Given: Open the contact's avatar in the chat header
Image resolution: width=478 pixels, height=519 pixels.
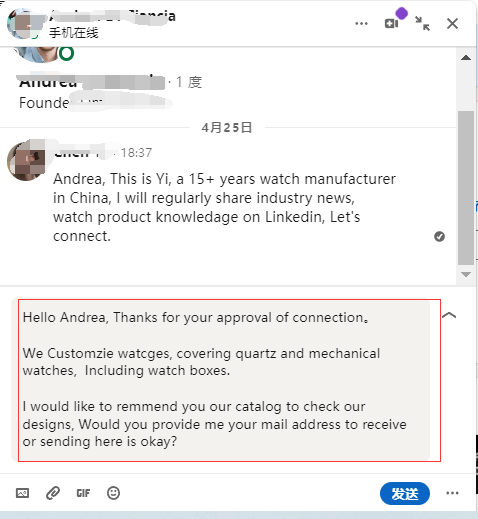Looking at the screenshot, I should 25,23.
